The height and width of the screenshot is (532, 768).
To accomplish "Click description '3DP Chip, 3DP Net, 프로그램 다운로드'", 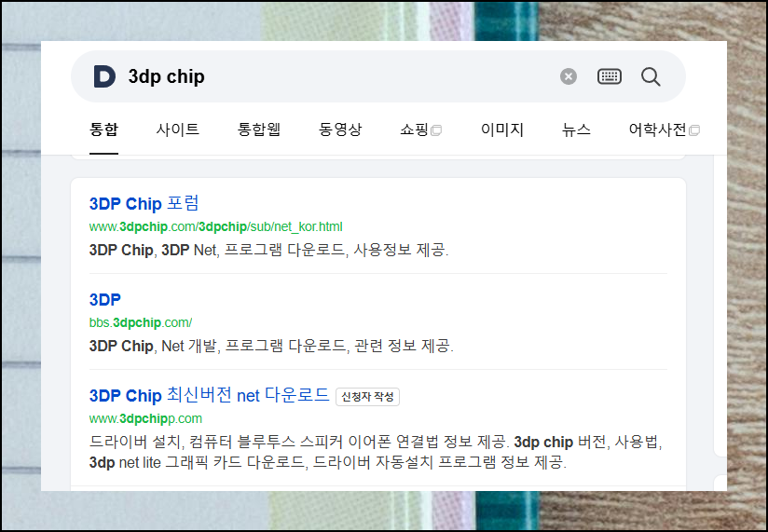I will click(268, 250).
